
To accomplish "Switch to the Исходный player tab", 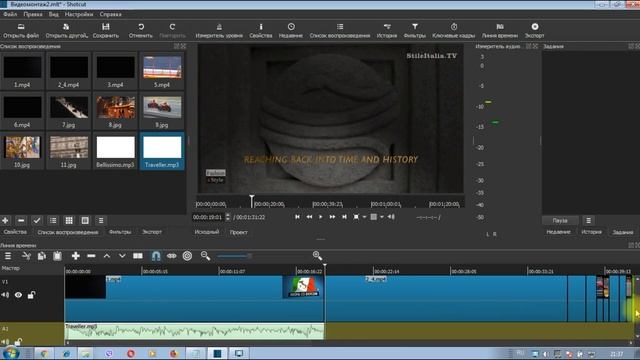I will [207, 232].
